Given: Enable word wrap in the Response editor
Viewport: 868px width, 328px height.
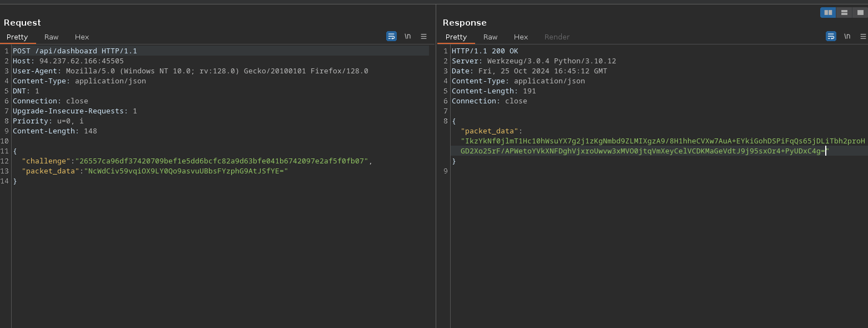Looking at the screenshot, I should [831, 36].
